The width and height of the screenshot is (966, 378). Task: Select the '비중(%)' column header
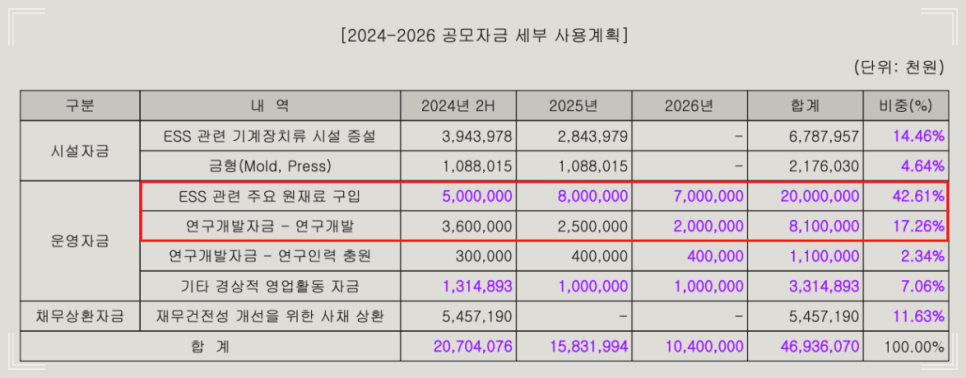906,105
